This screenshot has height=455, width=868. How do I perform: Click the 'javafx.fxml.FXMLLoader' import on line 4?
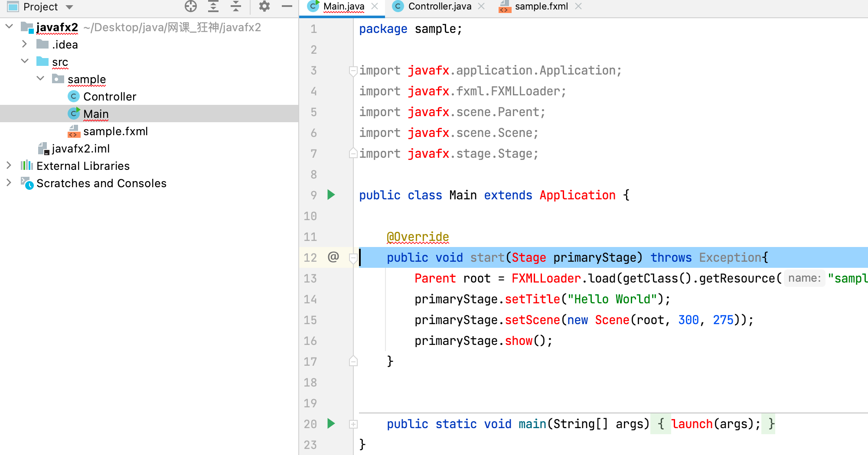point(484,91)
